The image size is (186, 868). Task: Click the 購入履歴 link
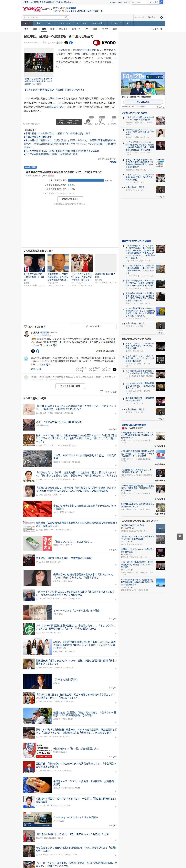pos(152,18)
